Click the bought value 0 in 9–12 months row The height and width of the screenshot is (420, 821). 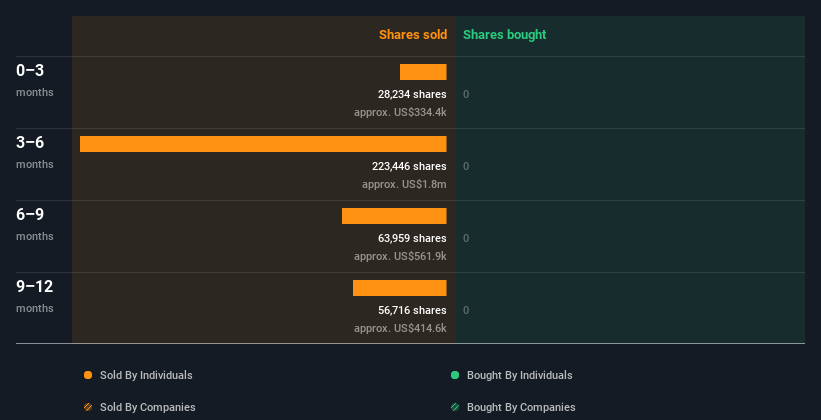tap(466, 311)
